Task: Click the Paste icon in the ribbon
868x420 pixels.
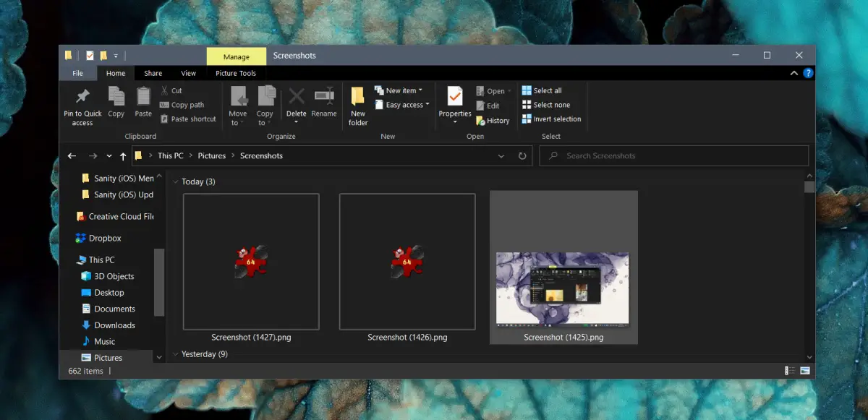Action: click(143, 97)
